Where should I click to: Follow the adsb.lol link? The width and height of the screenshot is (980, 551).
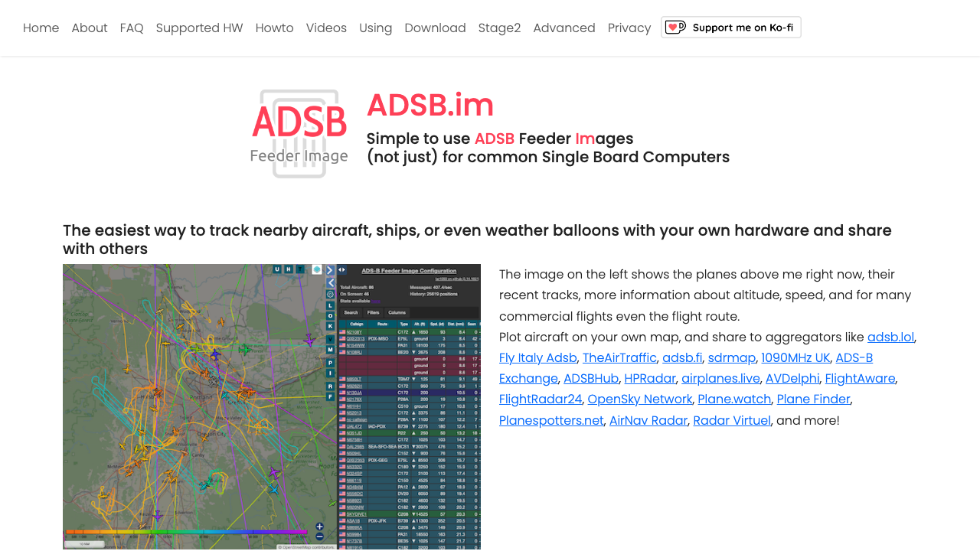point(890,337)
